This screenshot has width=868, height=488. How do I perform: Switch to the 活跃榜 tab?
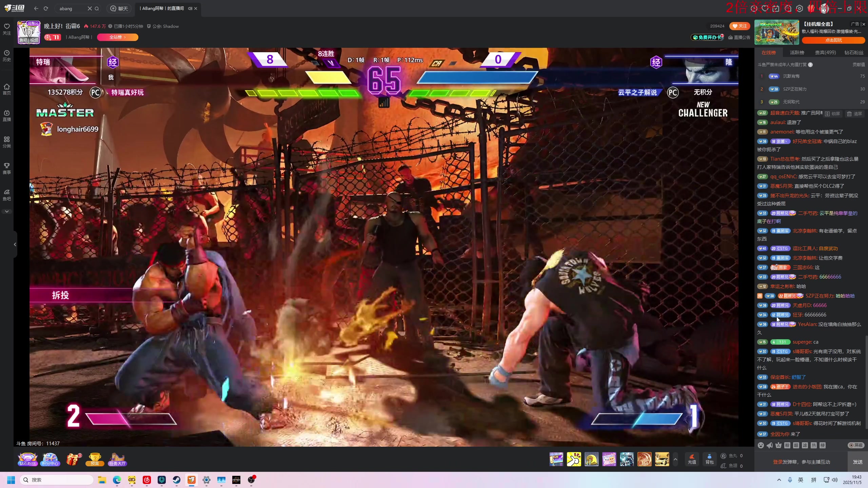tap(796, 53)
